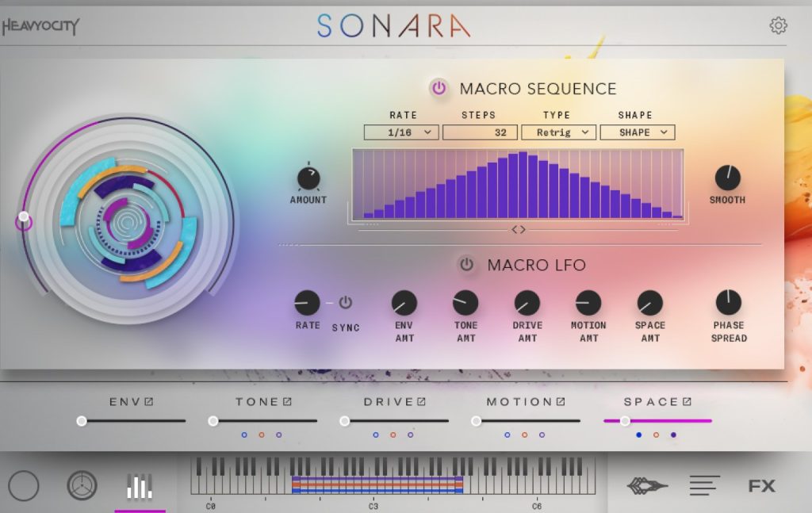
Task: Open the text lines browser icon
Action: click(x=704, y=486)
